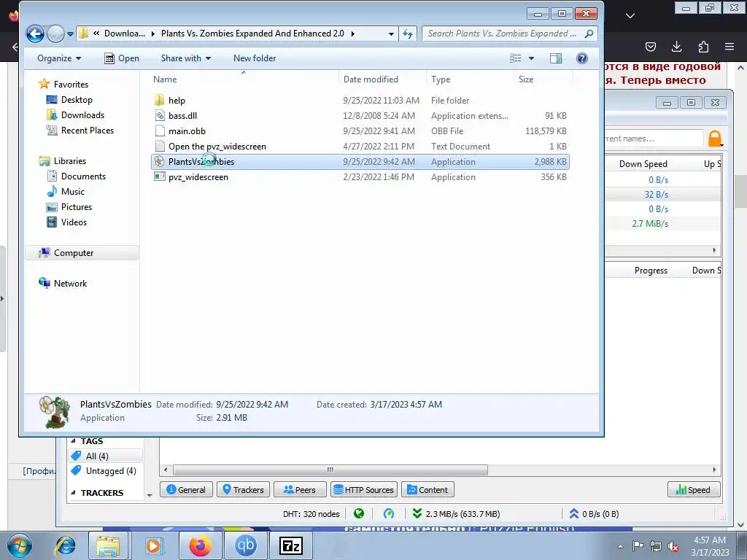Create a New folder
Screen dimensions: 747x560
[255, 58]
